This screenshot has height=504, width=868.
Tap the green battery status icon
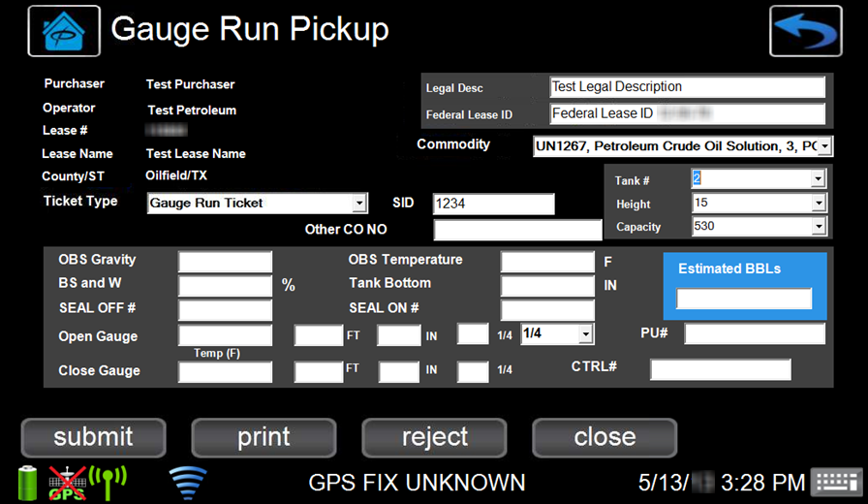pos(28,483)
